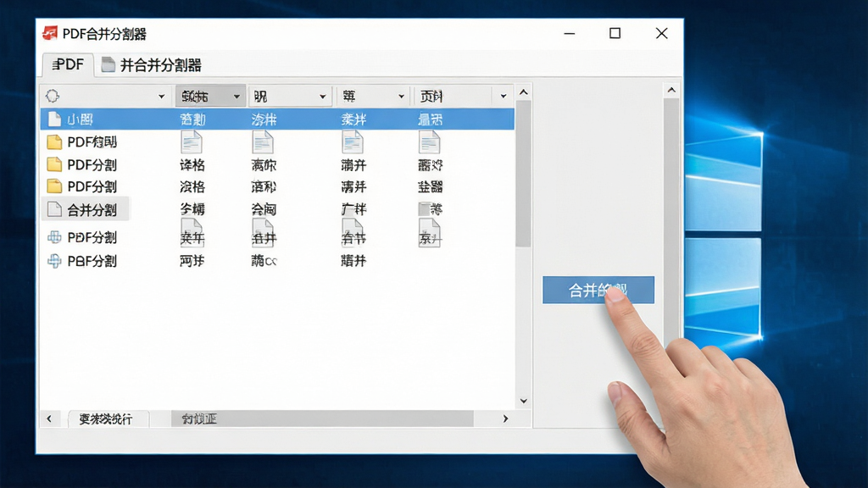Click the blue 合并 button in the right panel
Image resolution: width=868 pixels, height=488 pixels.
click(598, 290)
